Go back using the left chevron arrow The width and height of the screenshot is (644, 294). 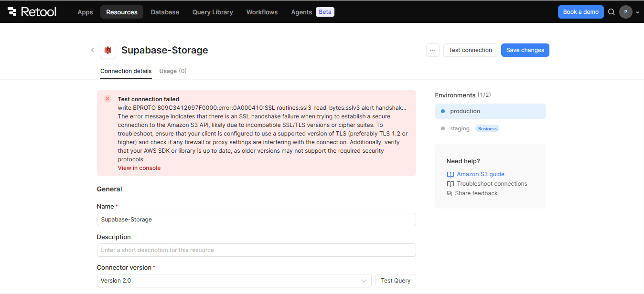tap(92, 50)
